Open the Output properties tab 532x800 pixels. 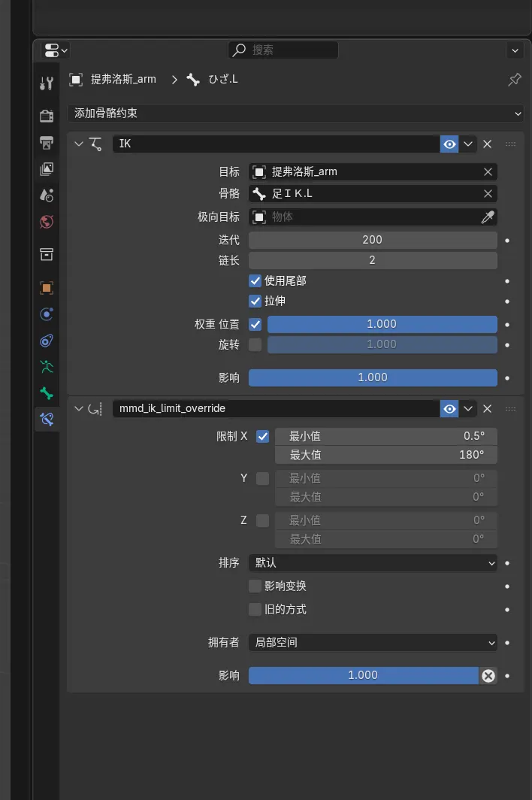click(47, 142)
